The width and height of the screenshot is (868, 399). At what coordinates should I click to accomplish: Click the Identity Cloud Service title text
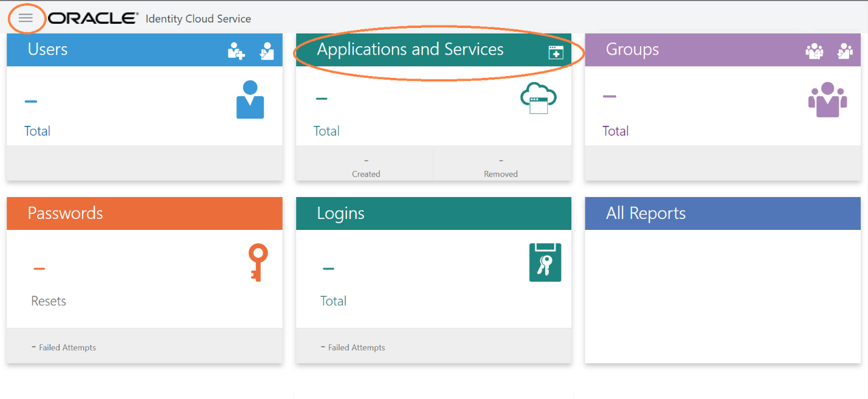(x=198, y=19)
